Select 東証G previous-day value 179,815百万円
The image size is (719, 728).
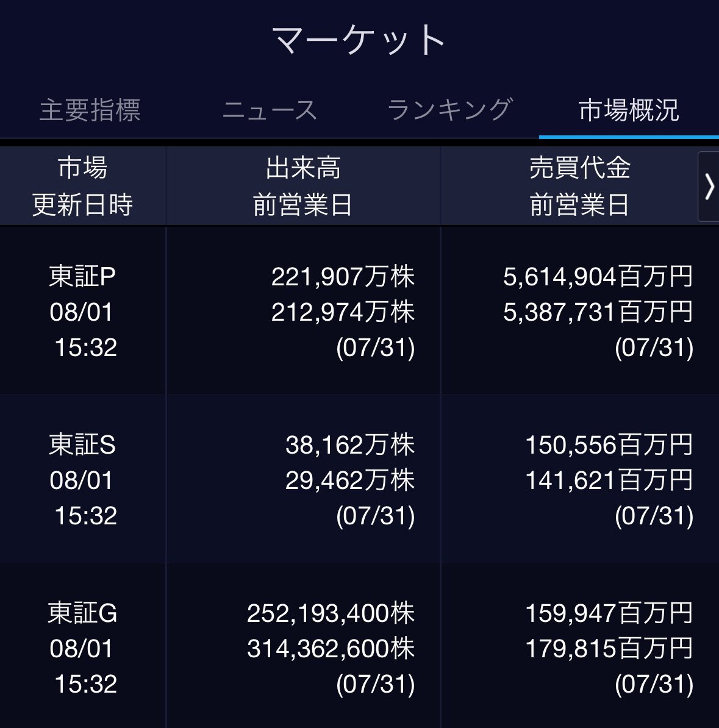coord(609,648)
